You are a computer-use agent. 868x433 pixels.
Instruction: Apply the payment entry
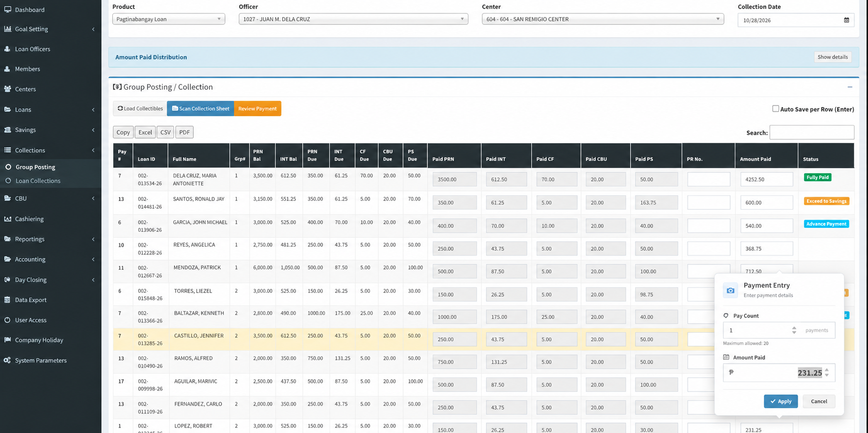tap(781, 401)
